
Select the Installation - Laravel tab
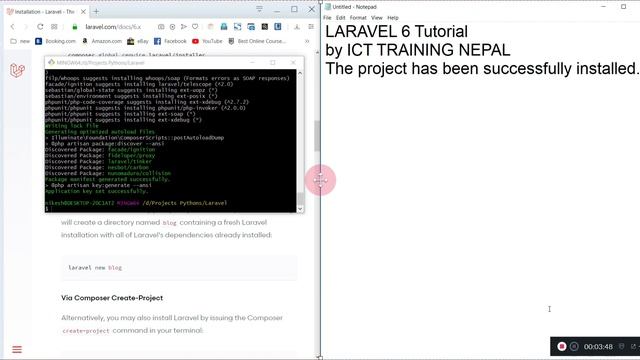click(x=44, y=12)
